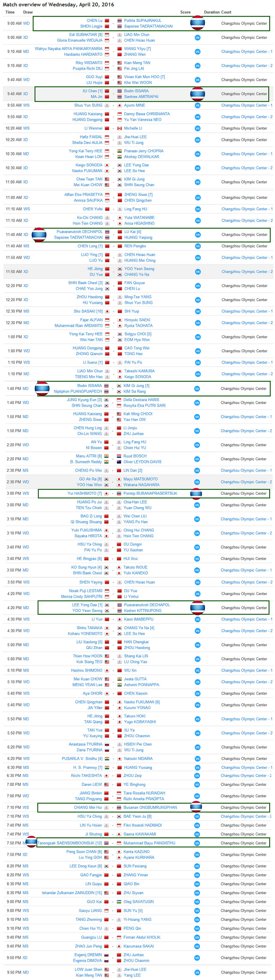
Task: Open the Michelle LI player link
Action: coord(133,128)
